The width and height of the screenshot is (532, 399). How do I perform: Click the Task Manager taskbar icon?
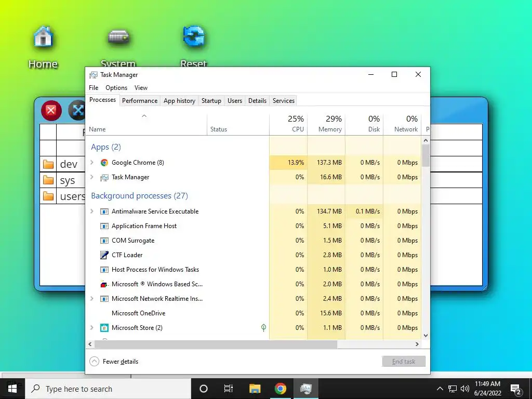306,389
